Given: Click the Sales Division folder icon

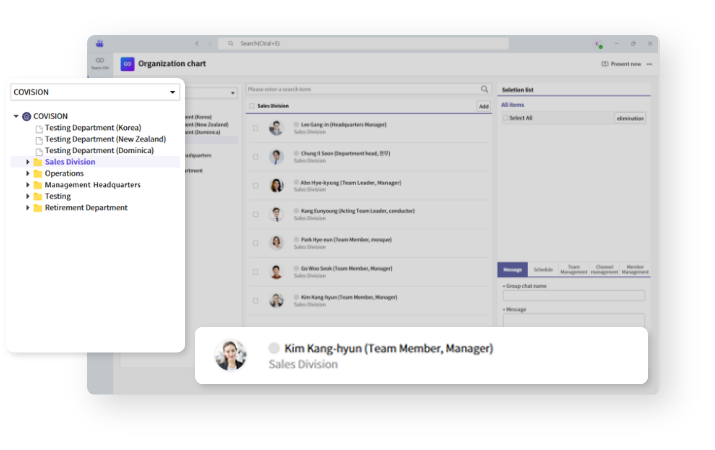Looking at the screenshot, I should click(x=38, y=162).
